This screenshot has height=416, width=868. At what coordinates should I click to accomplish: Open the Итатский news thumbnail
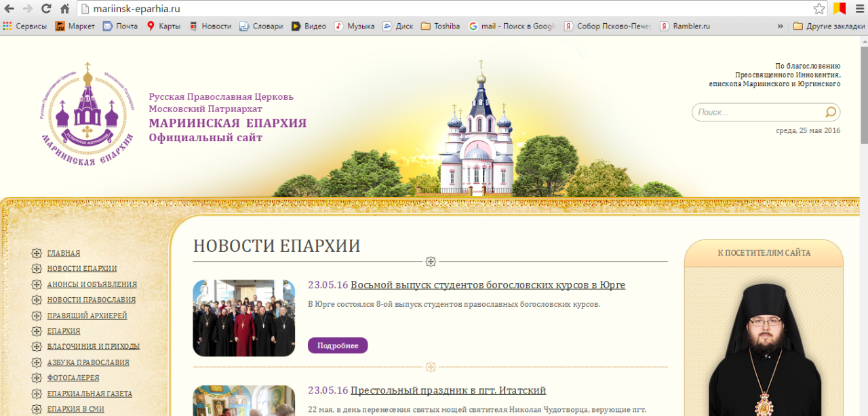pyautogui.click(x=244, y=400)
